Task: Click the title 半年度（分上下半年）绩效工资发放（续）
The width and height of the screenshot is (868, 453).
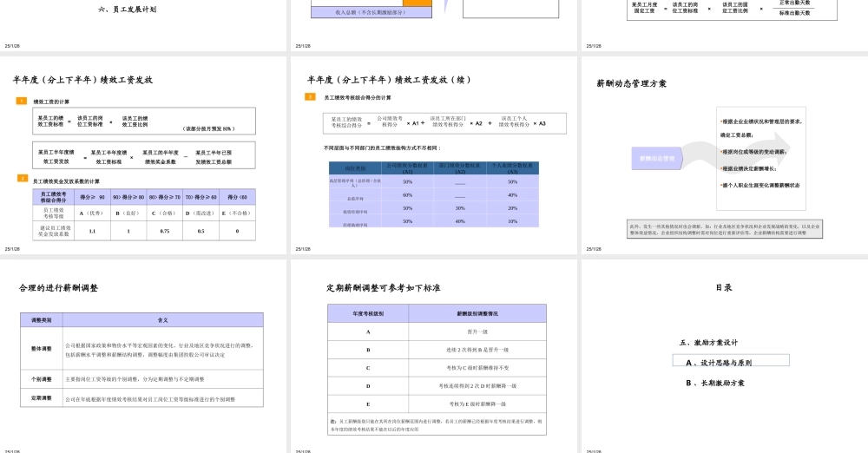Action: coord(390,80)
